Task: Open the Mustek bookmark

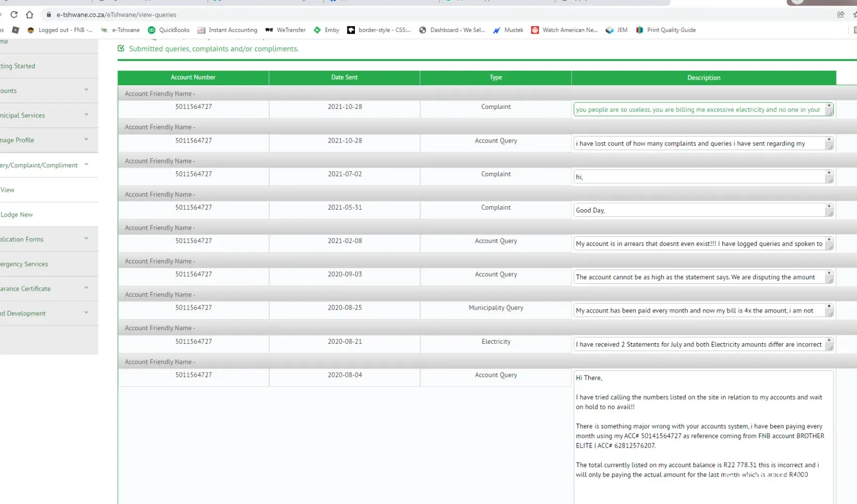Action: click(508, 30)
